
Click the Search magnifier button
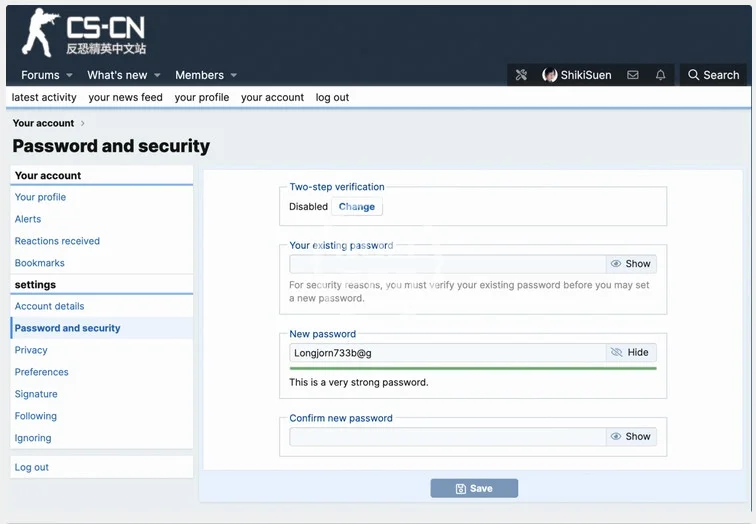712,75
